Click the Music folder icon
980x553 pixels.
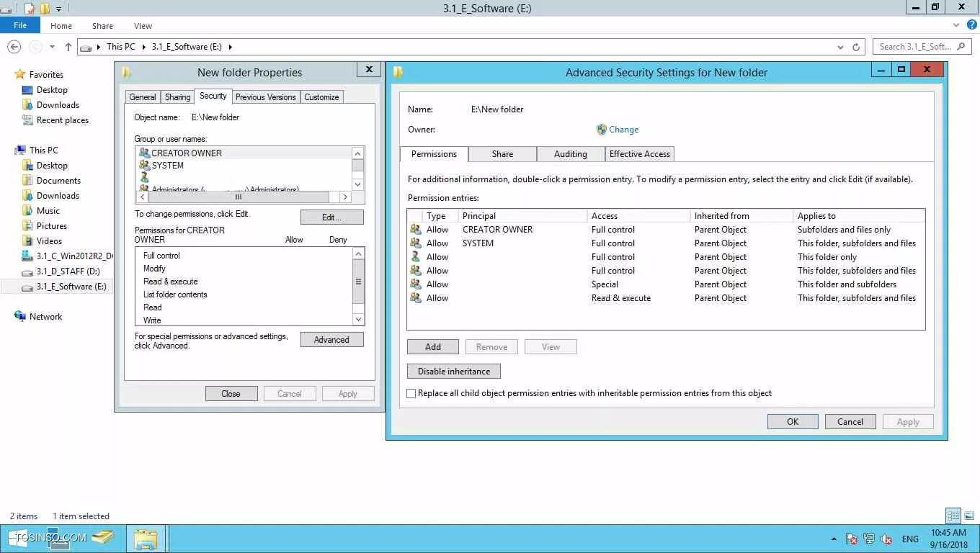[x=27, y=211]
